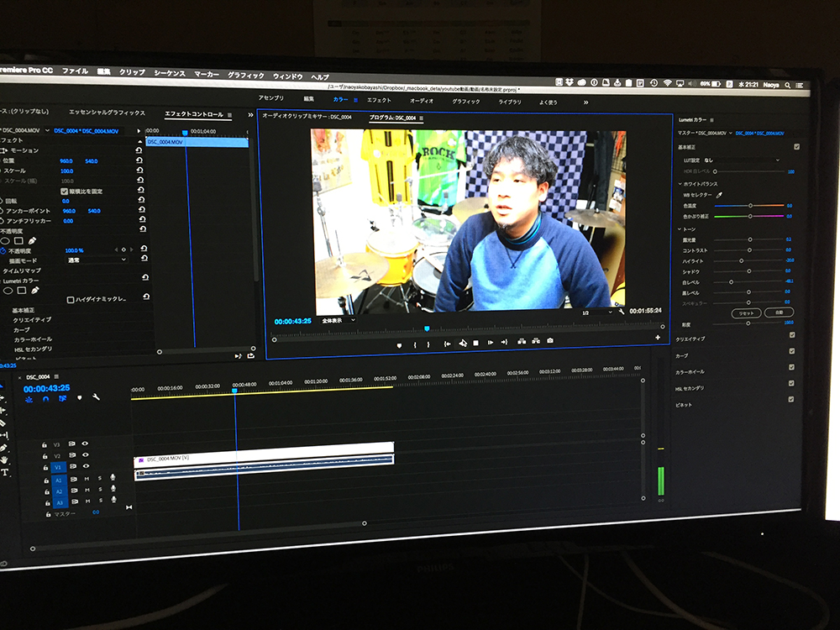
Task: Toggle ビネット section checkbox
Action: [790, 400]
